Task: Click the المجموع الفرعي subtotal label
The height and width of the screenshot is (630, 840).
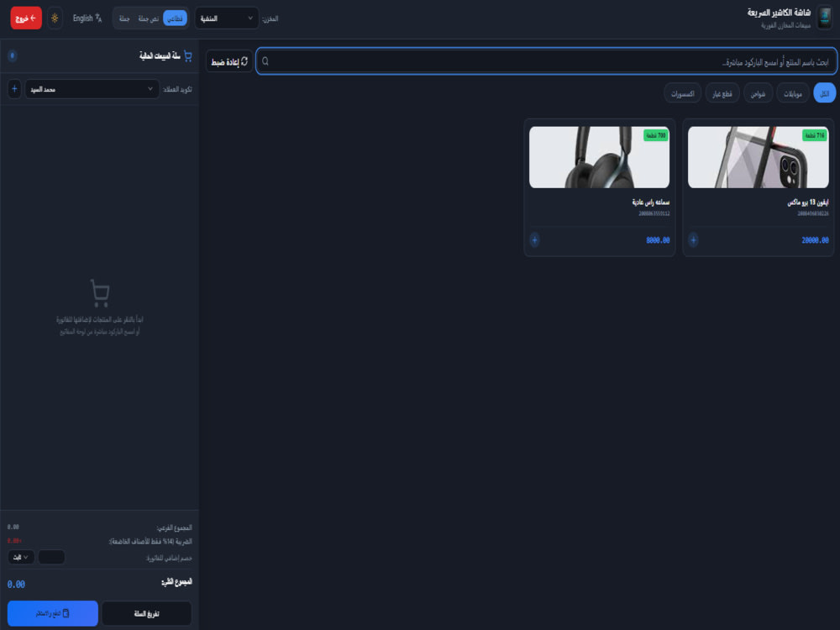Action: 174,528
